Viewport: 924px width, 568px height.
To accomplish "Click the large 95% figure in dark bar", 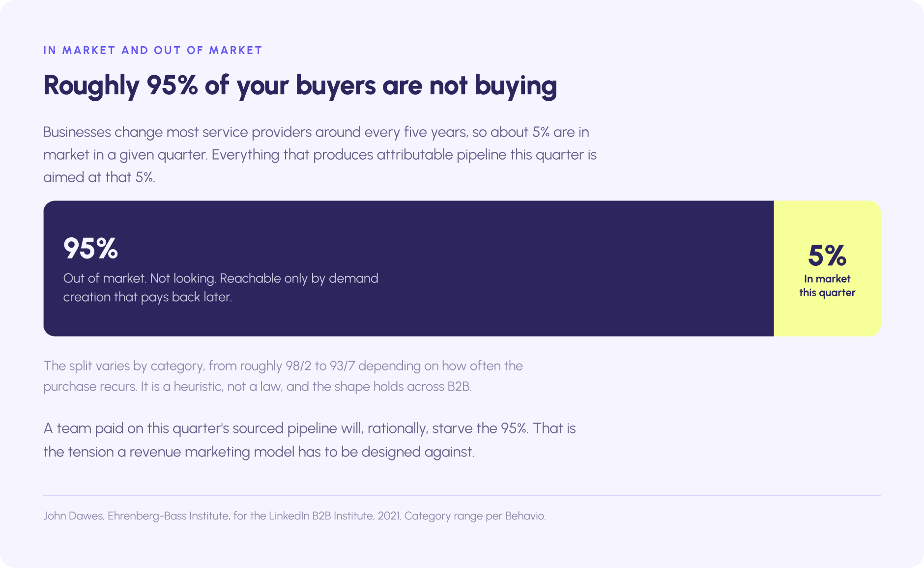I will (91, 248).
